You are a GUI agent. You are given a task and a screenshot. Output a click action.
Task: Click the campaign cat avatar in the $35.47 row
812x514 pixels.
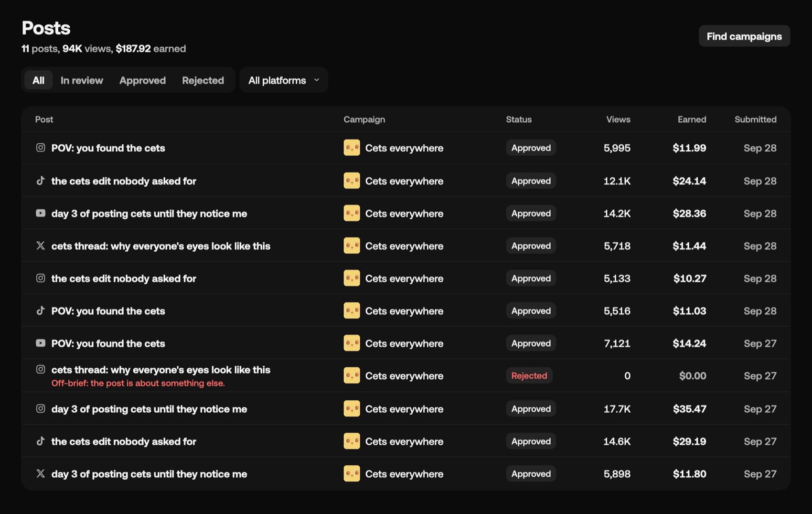pos(352,408)
